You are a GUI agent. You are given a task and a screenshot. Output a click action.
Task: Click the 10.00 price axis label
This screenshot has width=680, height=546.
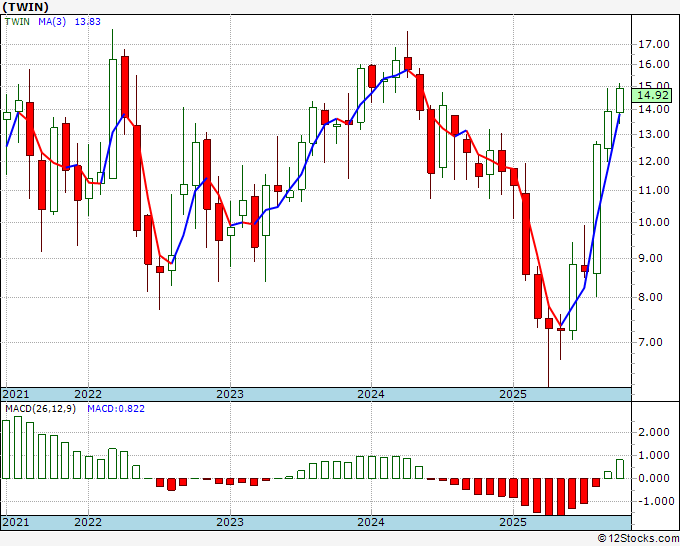click(x=654, y=222)
